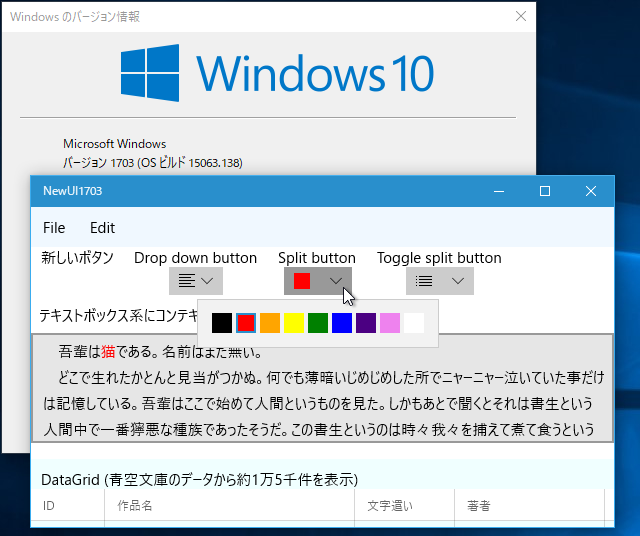Viewport: 640px width, 536px height.
Task: Pick the white color swatch
Action: pyautogui.click(x=414, y=323)
